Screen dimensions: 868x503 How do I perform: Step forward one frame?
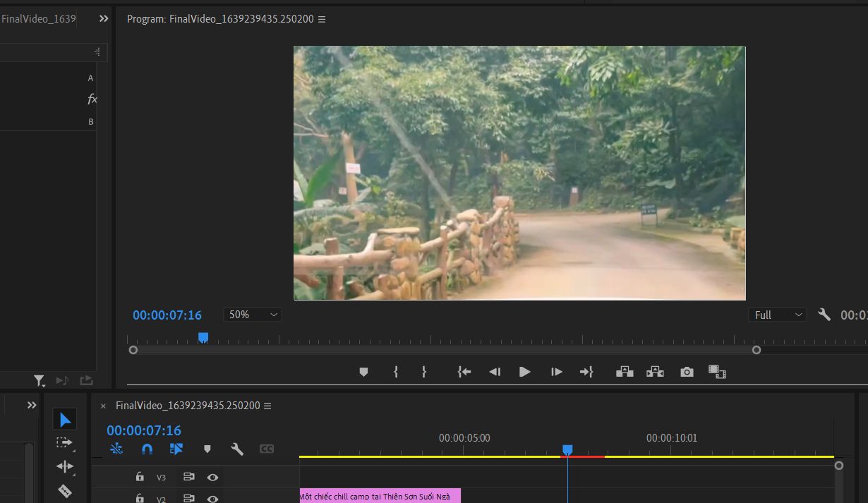(557, 372)
